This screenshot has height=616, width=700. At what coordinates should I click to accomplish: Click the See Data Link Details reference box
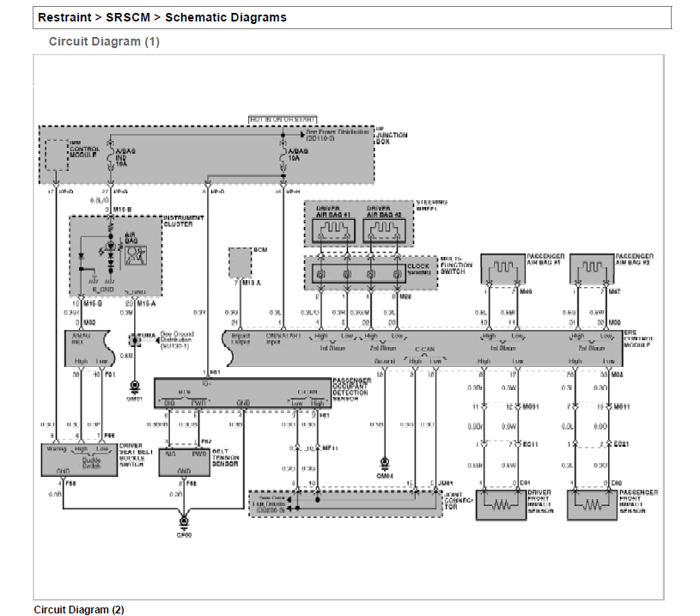click(x=269, y=503)
